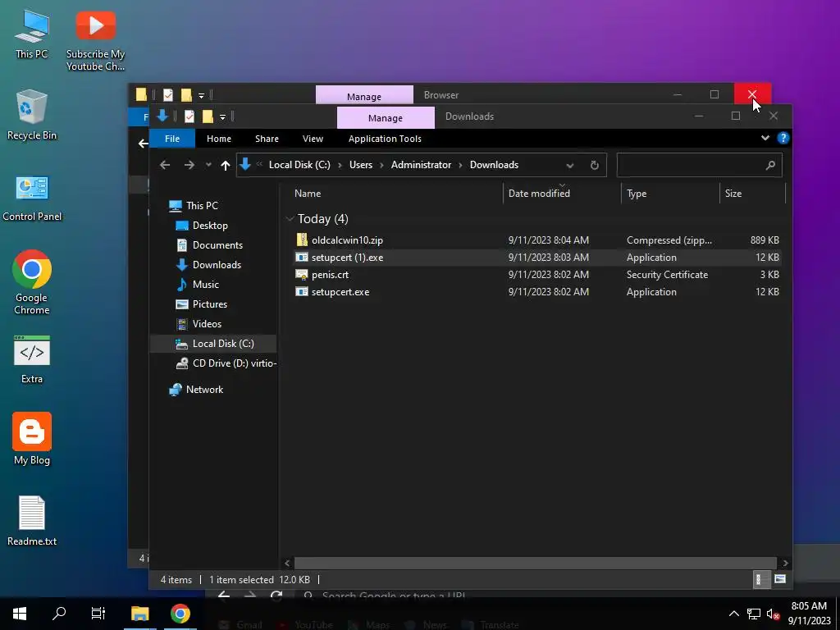Click the Windows Start button
The height and width of the screenshot is (630, 840).
pyautogui.click(x=20, y=614)
